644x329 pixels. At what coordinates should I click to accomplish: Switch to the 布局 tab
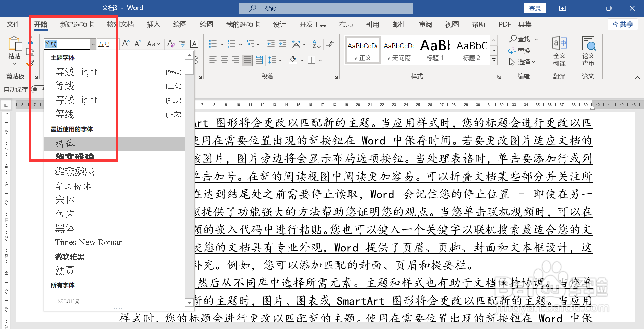(346, 24)
